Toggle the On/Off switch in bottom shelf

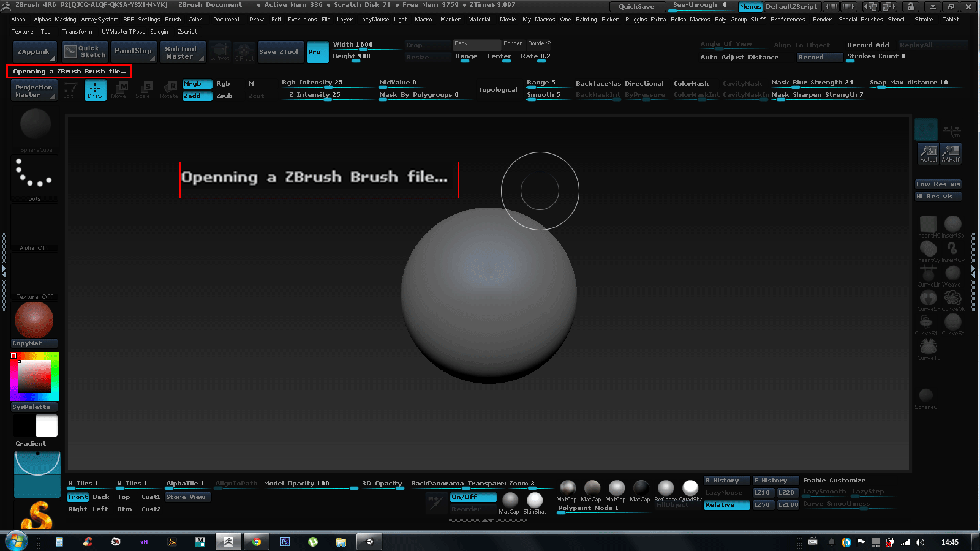[473, 497]
